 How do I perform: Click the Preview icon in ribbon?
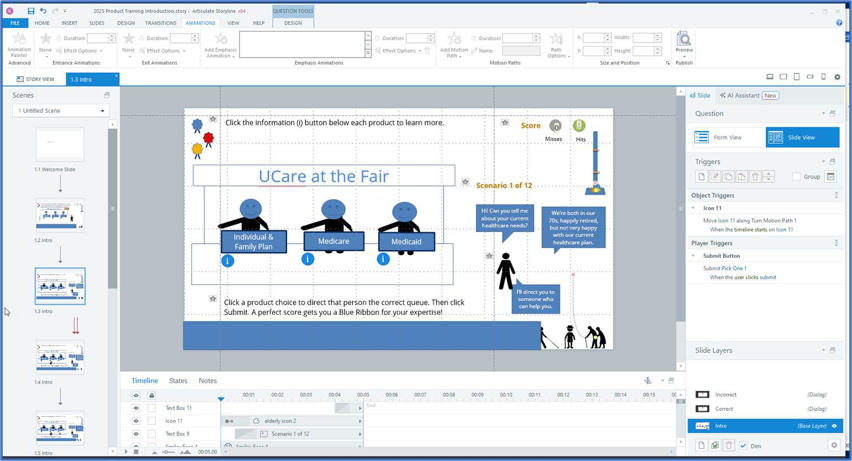(x=684, y=39)
